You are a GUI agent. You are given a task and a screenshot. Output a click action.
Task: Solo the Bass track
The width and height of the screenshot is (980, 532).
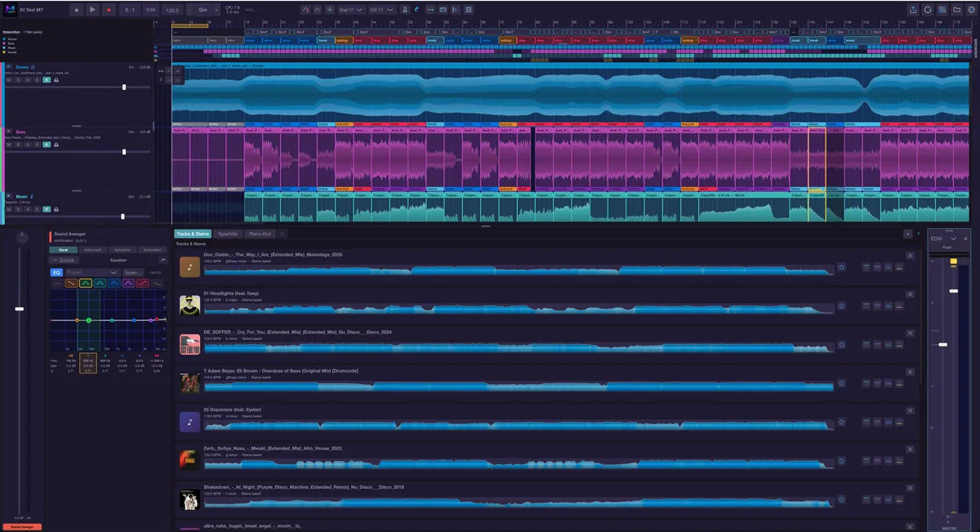(18, 144)
